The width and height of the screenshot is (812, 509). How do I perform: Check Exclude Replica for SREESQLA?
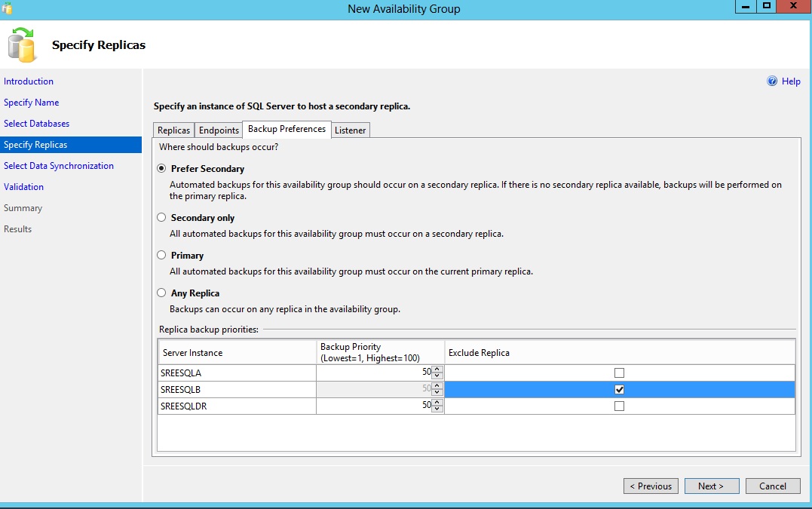click(620, 373)
